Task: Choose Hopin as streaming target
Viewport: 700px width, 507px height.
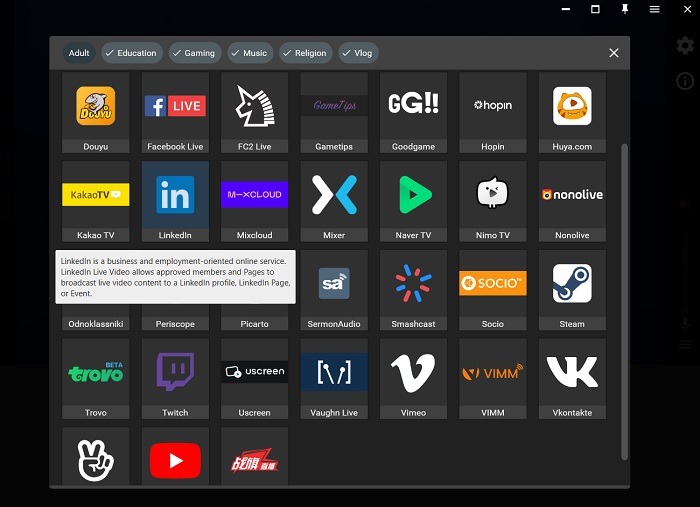Action: point(493,112)
